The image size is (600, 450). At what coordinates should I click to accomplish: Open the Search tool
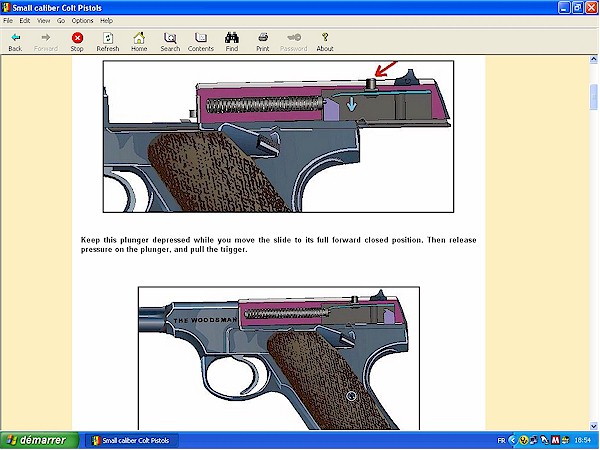coord(170,41)
